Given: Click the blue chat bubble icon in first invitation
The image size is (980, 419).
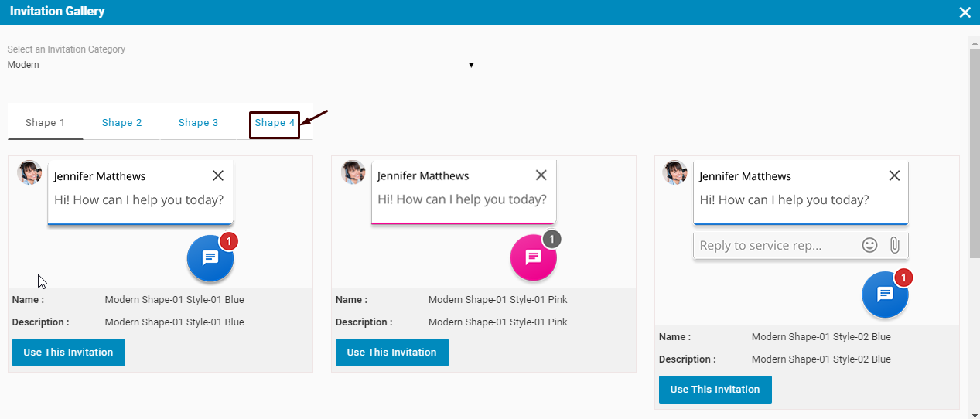Looking at the screenshot, I should tap(210, 258).
